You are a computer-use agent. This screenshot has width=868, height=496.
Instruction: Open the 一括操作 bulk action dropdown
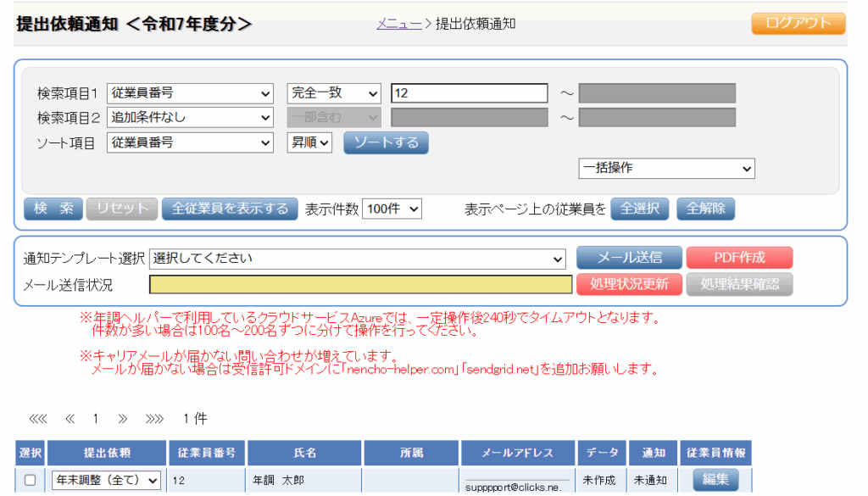click(x=666, y=169)
